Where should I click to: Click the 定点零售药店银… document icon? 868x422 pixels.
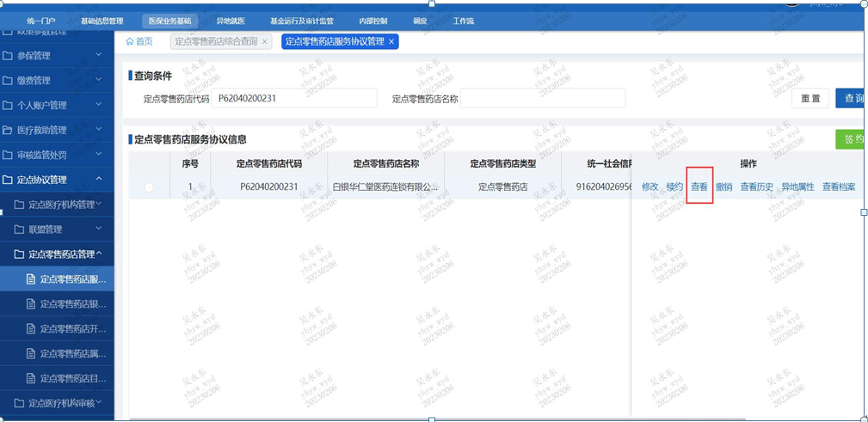coord(31,303)
